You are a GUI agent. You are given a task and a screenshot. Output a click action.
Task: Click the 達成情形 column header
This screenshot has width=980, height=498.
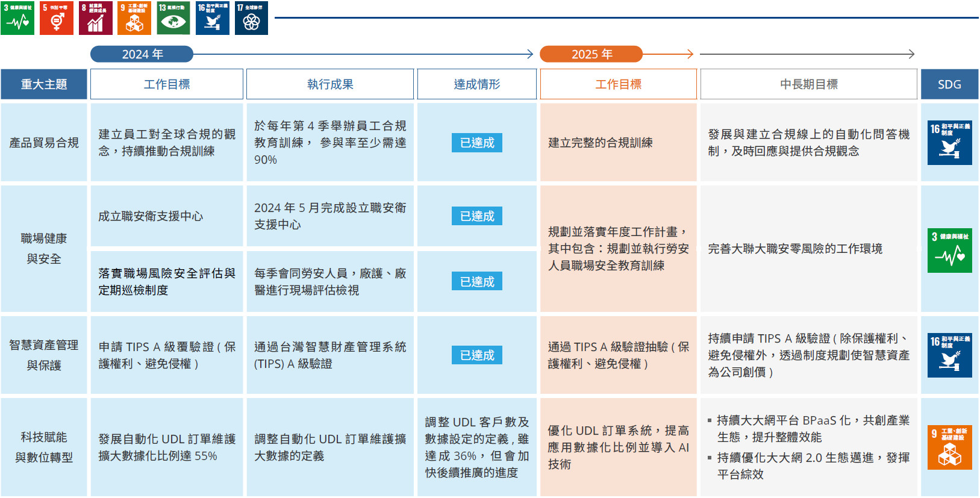point(476,84)
